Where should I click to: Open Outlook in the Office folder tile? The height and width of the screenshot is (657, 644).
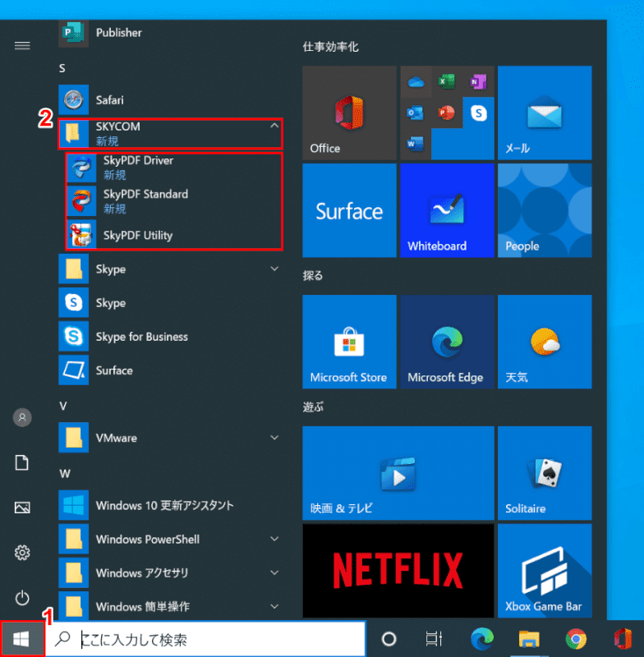[x=416, y=113]
